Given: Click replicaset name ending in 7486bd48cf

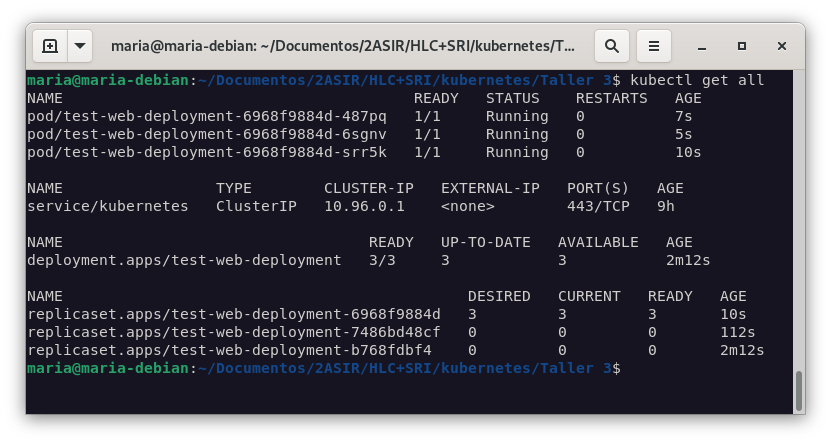Looking at the screenshot, I should click(x=233, y=333).
